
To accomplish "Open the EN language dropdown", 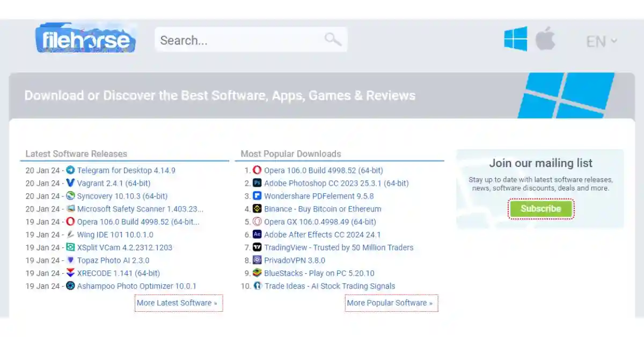I will tap(601, 41).
